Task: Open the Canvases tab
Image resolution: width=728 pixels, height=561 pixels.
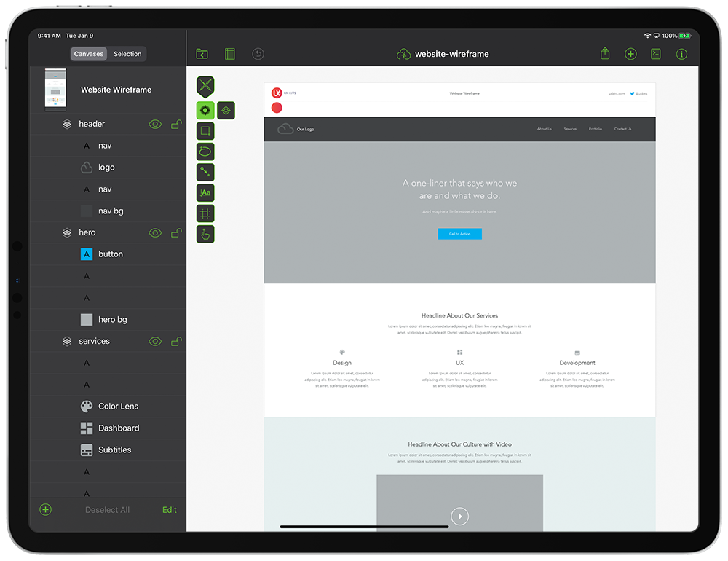Action: pos(88,53)
